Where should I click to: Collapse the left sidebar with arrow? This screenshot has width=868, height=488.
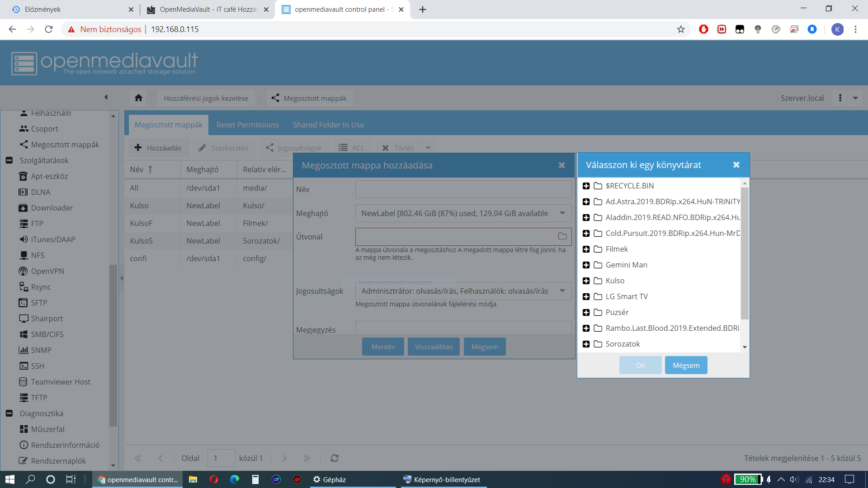point(106,97)
